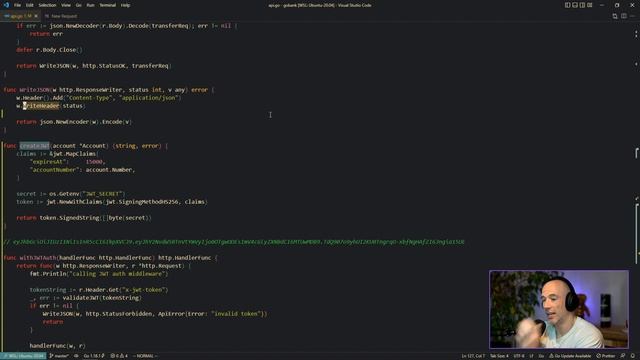Toggle bottom panel layout icon
Viewport: 640px width, 360px height.
575,5
